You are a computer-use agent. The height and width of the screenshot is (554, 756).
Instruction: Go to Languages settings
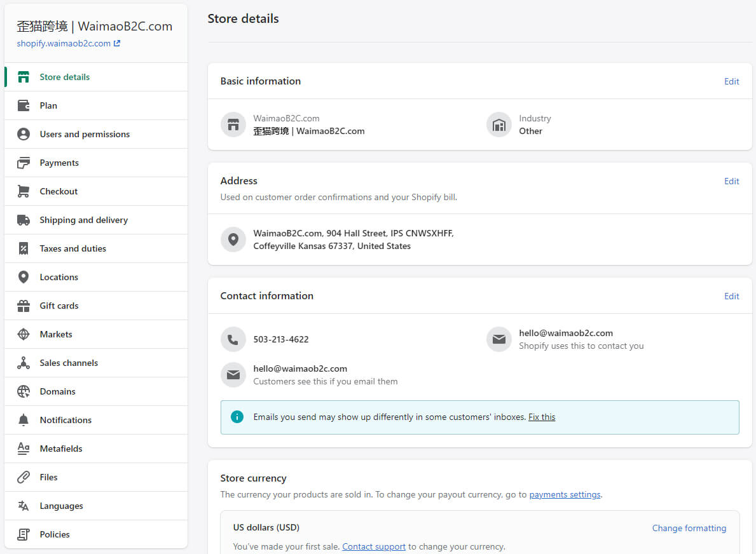pos(96,506)
